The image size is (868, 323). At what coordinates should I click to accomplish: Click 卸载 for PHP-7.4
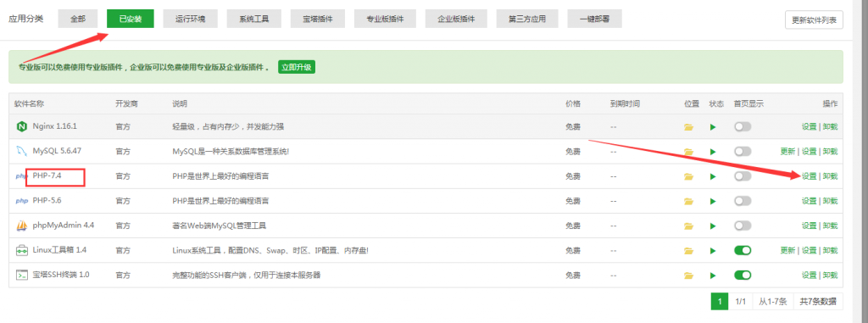[x=830, y=176]
